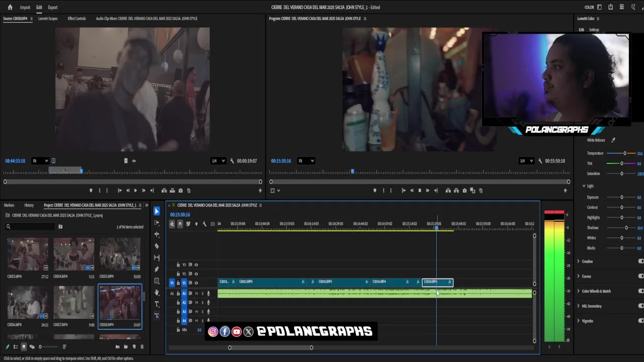This screenshot has width=644, height=362.
Task: Toggle Curves section enable switch
Action: 641,276
